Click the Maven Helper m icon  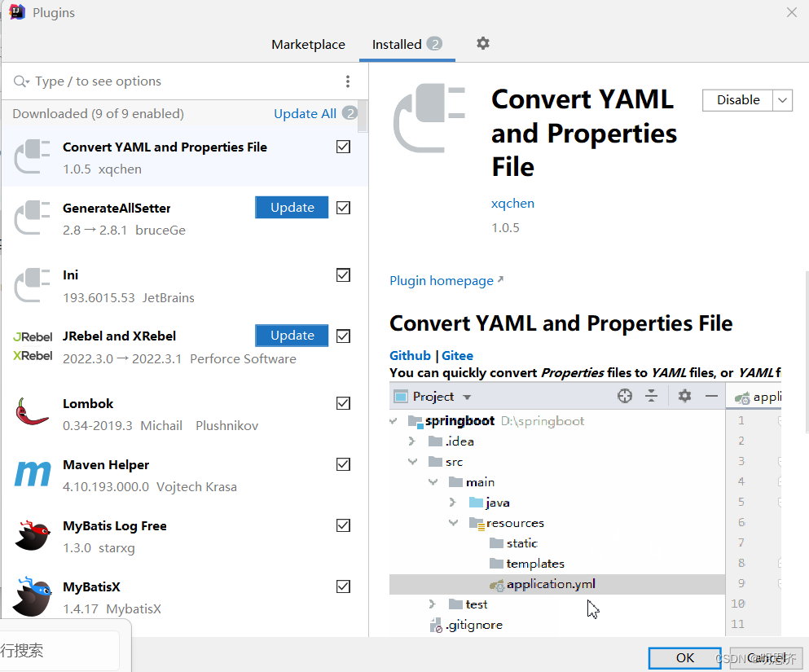33,474
